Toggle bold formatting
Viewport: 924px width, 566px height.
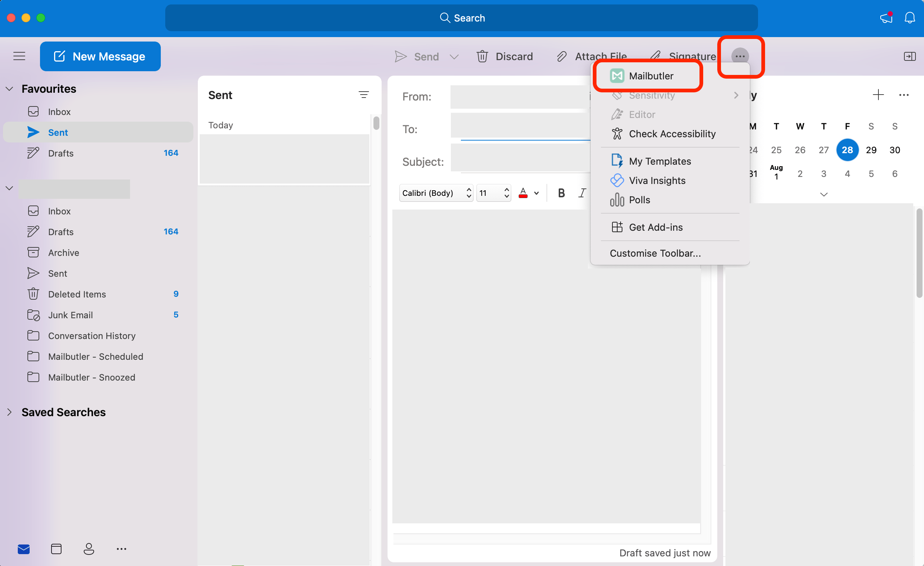point(561,193)
